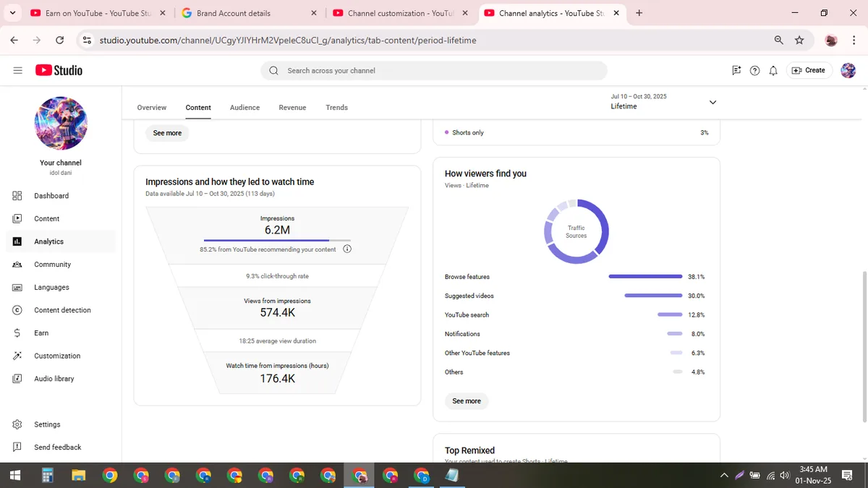Open the account avatar menu
The width and height of the screenshot is (868, 488).
(848, 70)
